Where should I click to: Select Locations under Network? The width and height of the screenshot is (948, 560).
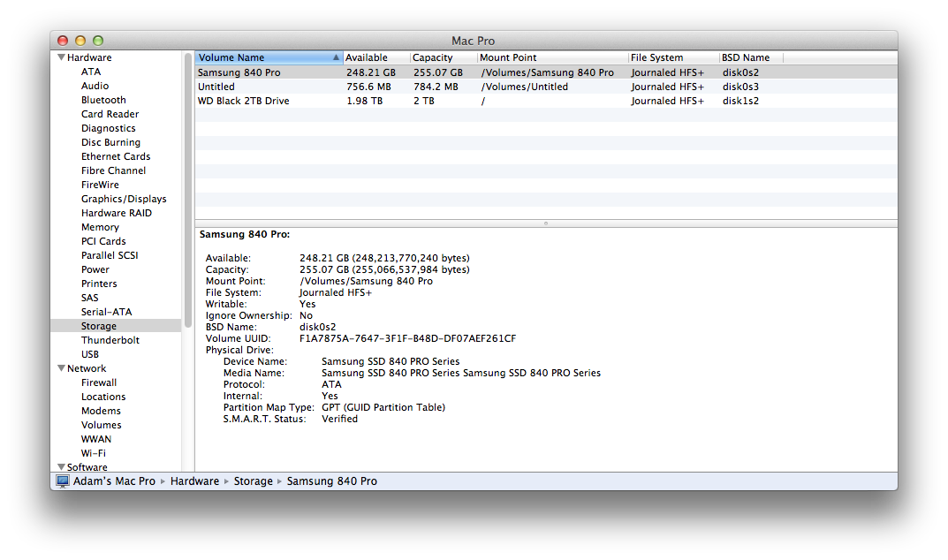point(103,397)
